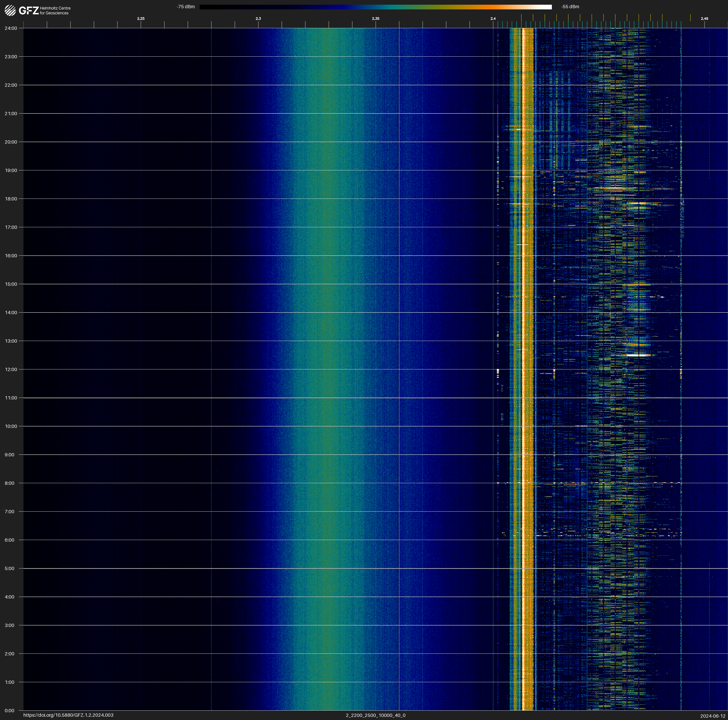The image size is (728, 720).
Task: Click the 2.4 frequency axis label
Action: pyautogui.click(x=493, y=19)
